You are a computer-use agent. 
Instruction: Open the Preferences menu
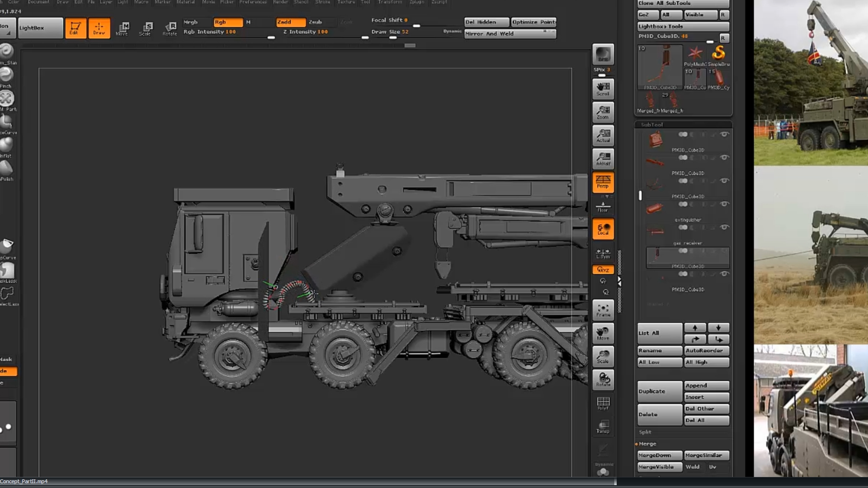(253, 2)
